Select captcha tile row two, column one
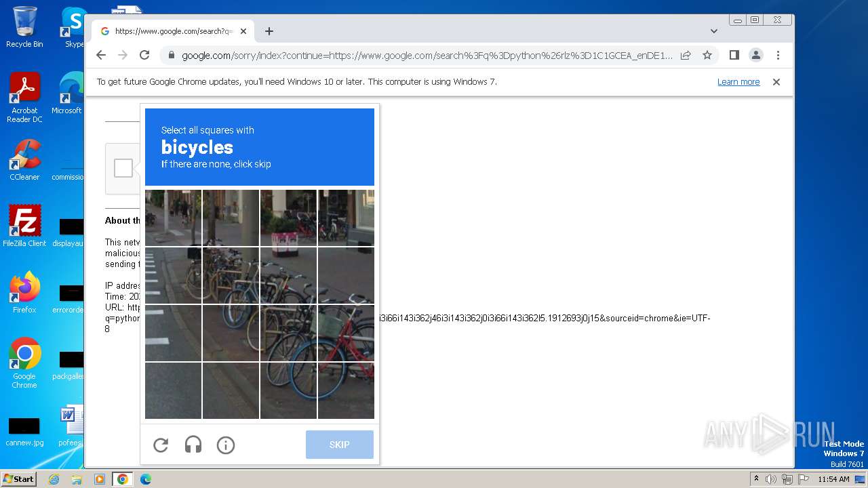 click(x=173, y=275)
